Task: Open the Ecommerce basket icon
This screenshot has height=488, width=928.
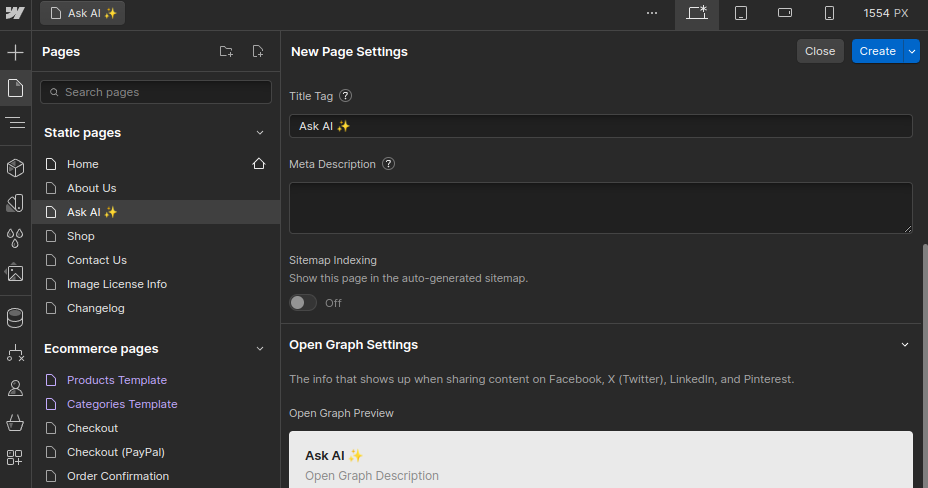Action: 15,423
